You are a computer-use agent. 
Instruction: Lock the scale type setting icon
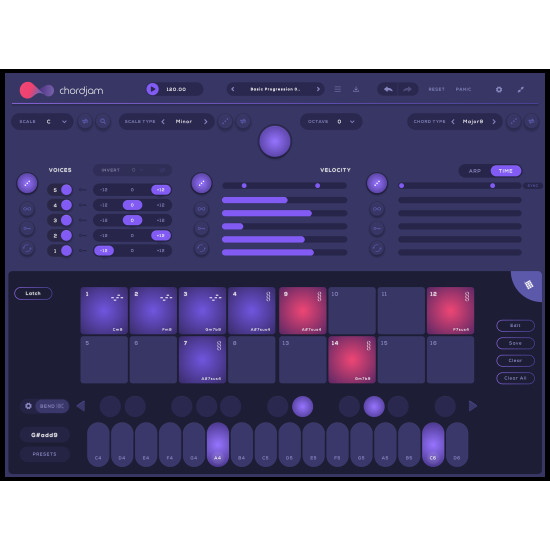click(x=243, y=121)
